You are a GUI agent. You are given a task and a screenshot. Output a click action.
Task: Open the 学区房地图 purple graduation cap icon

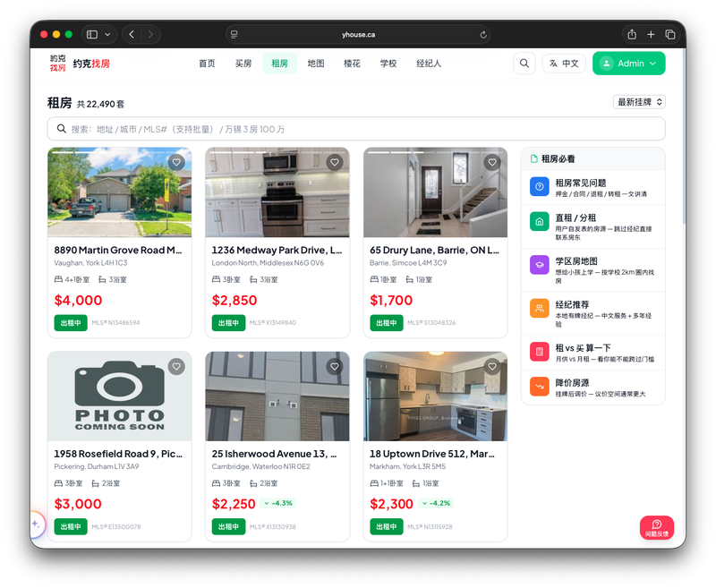[x=540, y=265]
